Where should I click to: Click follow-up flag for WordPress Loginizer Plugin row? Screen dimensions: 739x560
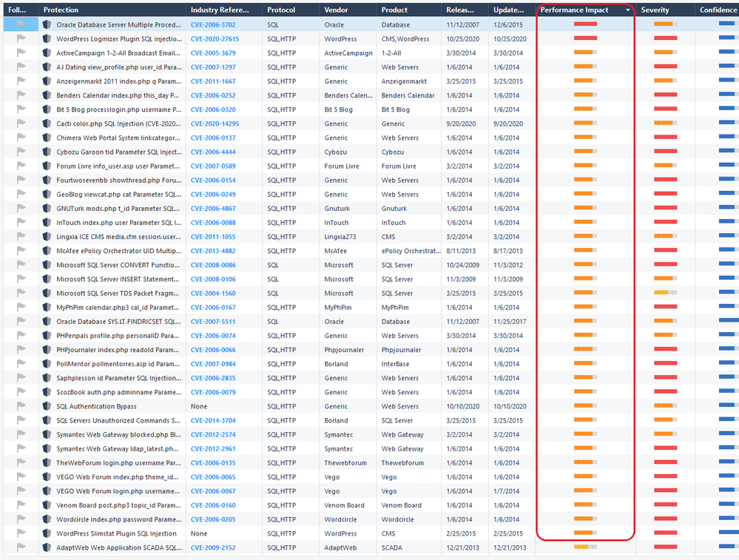[x=21, y=38]
